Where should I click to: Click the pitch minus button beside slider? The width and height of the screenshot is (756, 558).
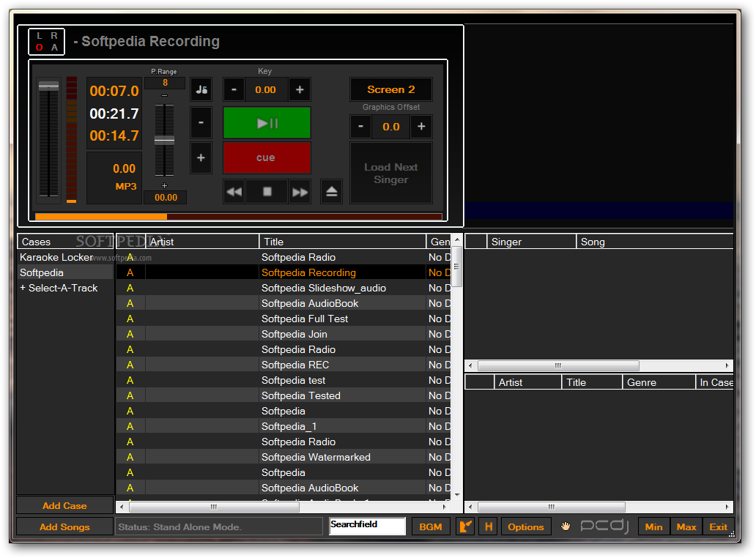tap(201, 123)
